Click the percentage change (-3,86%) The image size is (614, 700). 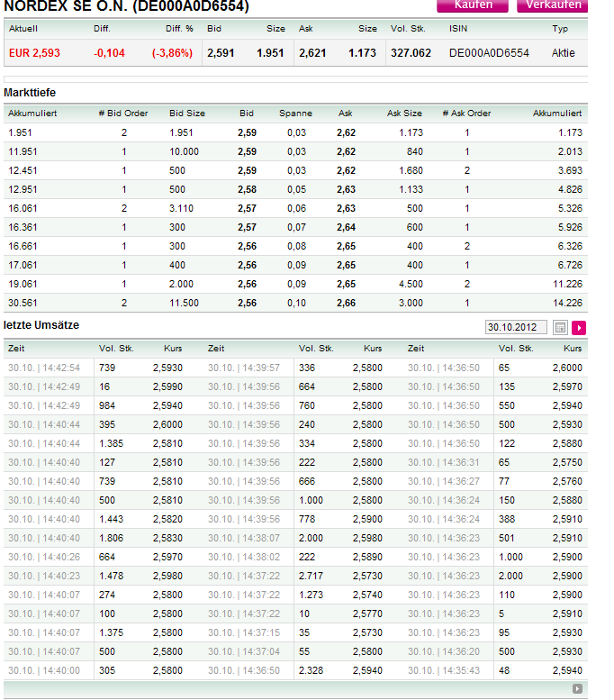pyautogui.click(x=172, y=53)
